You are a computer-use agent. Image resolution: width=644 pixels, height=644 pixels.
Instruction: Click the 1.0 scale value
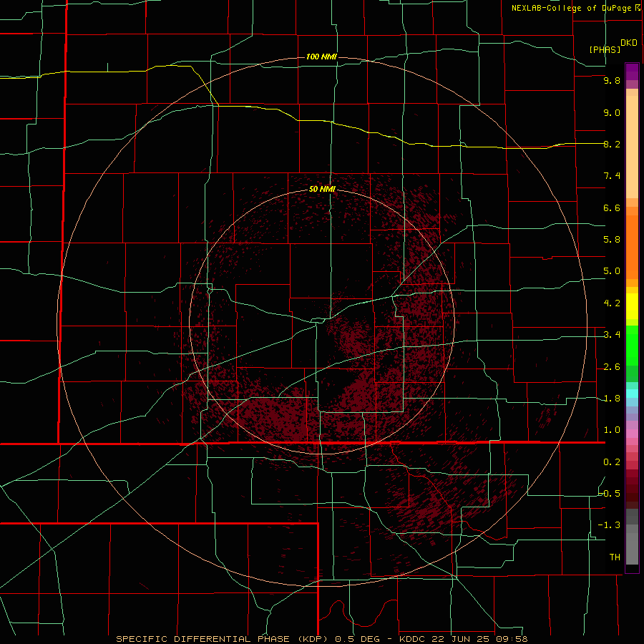pos(612,430)
